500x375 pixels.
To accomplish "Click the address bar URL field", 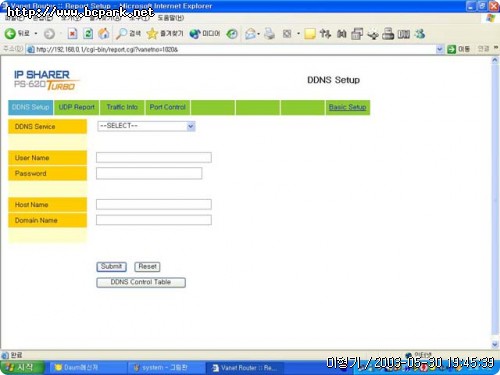I will [232, 49].
